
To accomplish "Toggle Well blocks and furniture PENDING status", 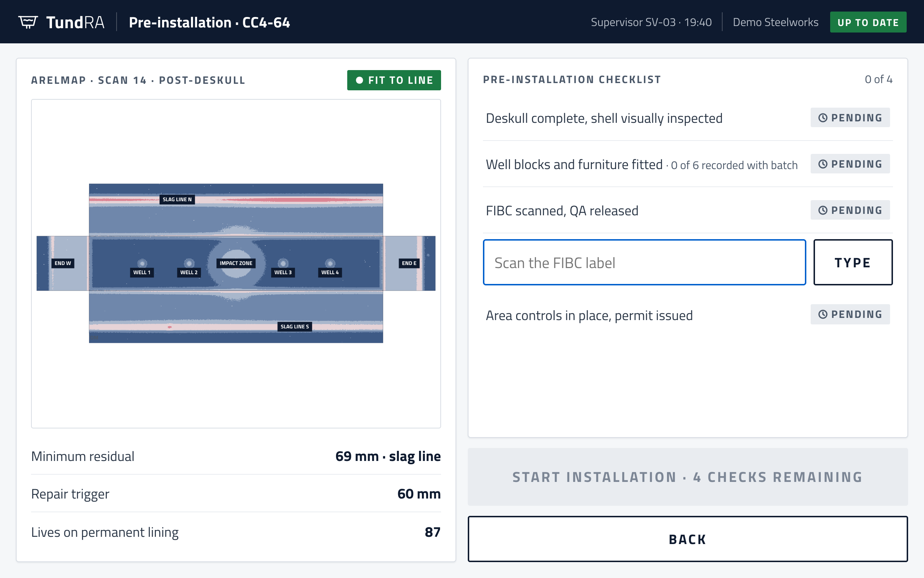I will tap(850, 164).
